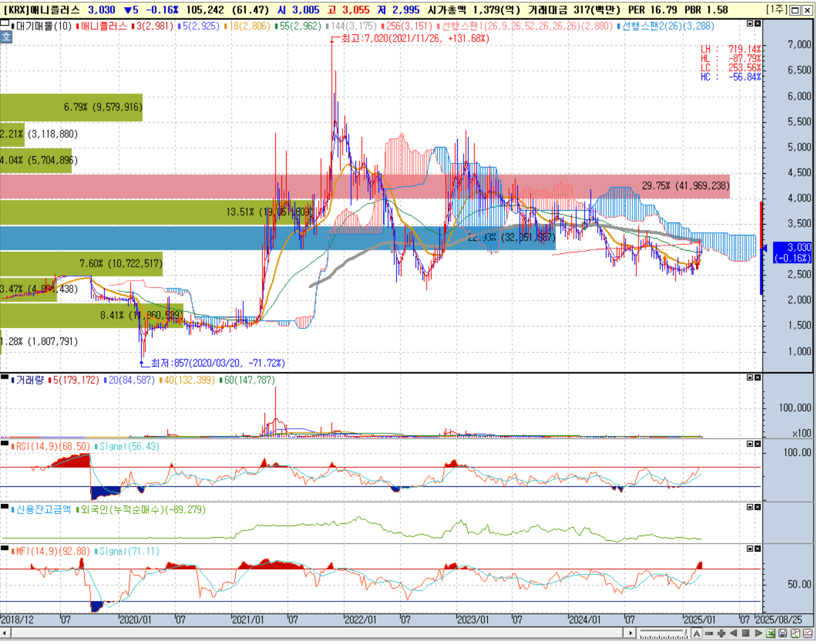The image size is (816, 644).
Task: Click the zoom-in plus icon
Action: tap(721, 633)
